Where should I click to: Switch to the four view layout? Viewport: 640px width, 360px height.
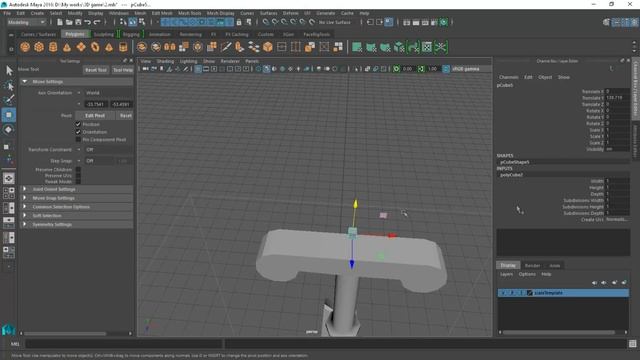(9, 193)
